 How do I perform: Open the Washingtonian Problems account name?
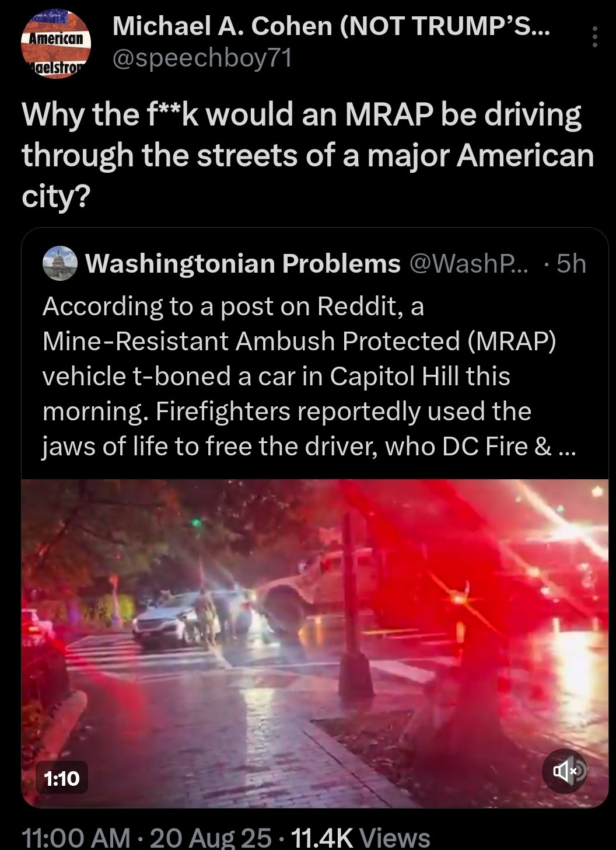[x=243, y=264]
